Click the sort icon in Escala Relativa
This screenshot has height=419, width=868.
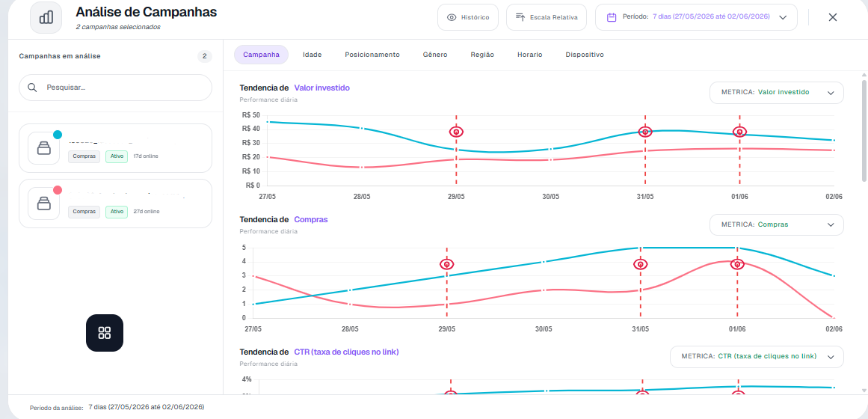click(x=520, y=17)
